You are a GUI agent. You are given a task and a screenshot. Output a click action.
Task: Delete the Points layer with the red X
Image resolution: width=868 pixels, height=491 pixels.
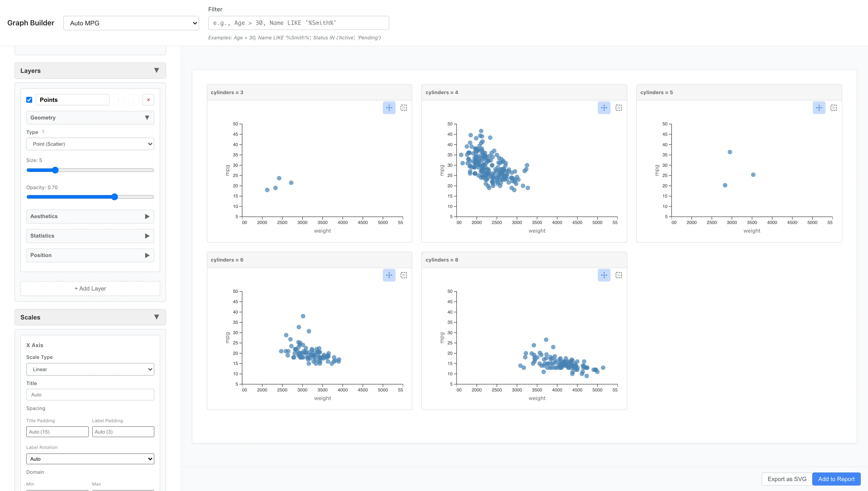tap(148, 100)
